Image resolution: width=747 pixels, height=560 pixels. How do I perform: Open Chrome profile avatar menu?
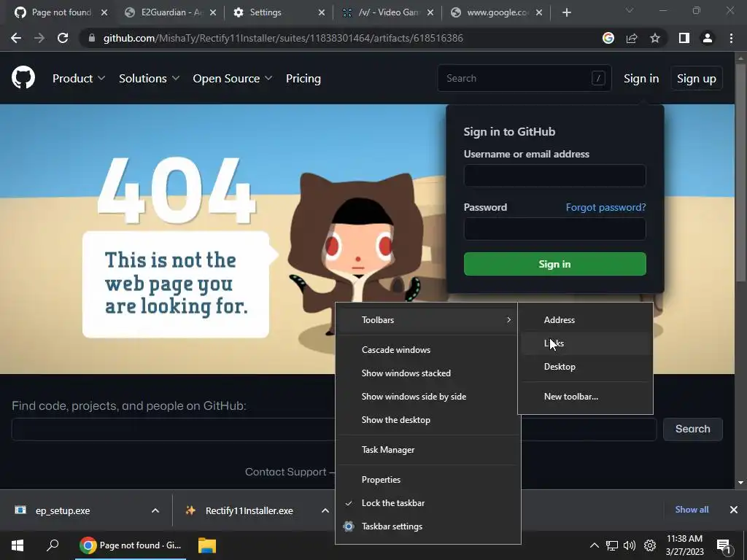[x=708, y=38]
